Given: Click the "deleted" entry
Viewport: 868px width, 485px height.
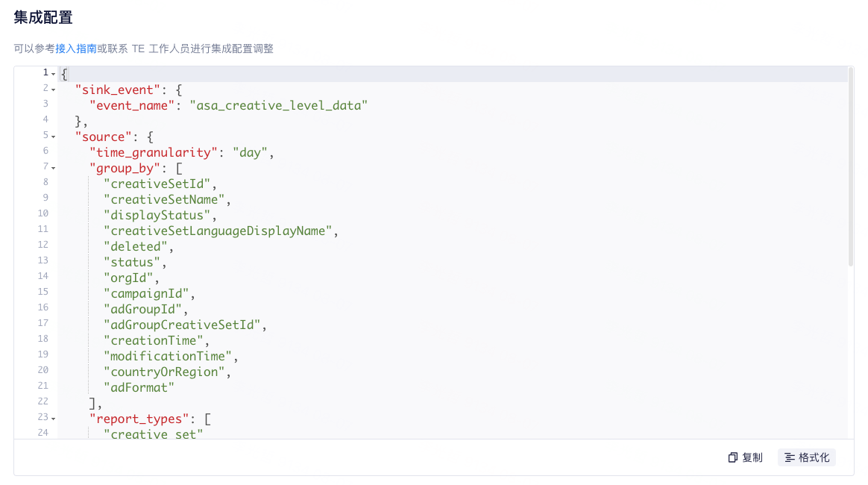Looking at the screenshot, I should pyautogui.click(x=136, y=246).
